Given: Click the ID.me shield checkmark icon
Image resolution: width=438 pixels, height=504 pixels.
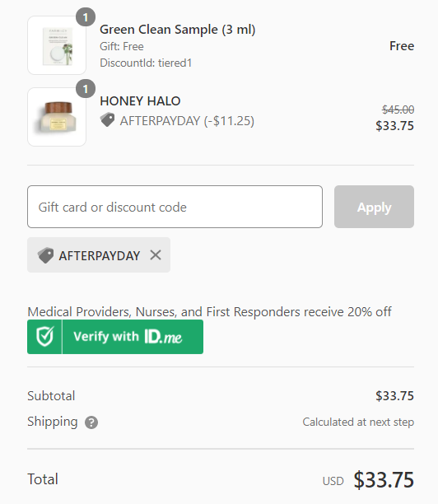Looking at the screenshot, I should click(x=44, y=337).
